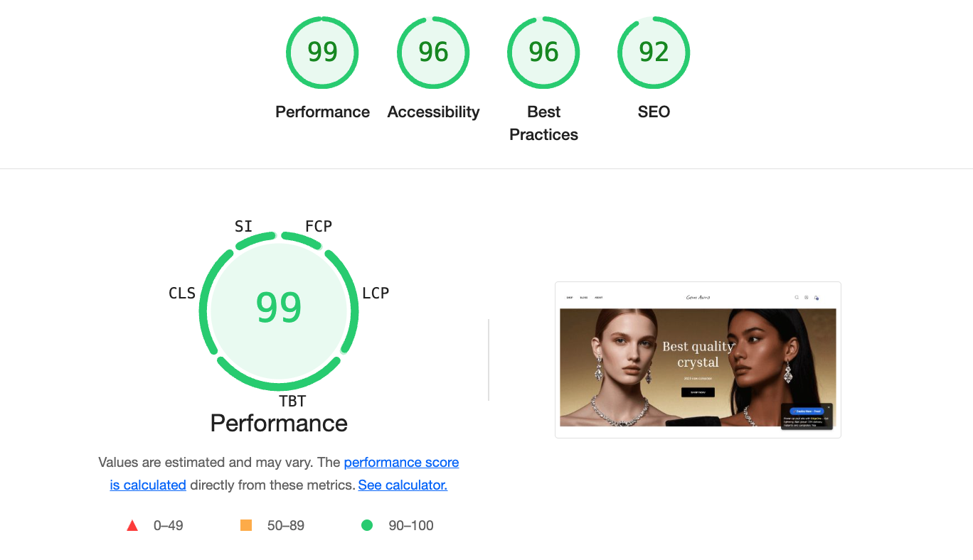Select the TBT metric label below gauge
The width and height of the screenshot is (973, 560).
point(292,402)
